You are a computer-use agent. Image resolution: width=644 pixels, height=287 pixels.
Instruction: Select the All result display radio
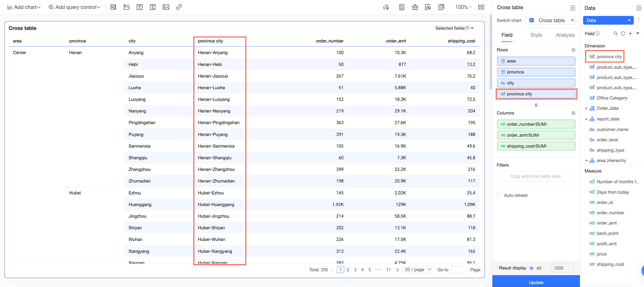(532, 268)
